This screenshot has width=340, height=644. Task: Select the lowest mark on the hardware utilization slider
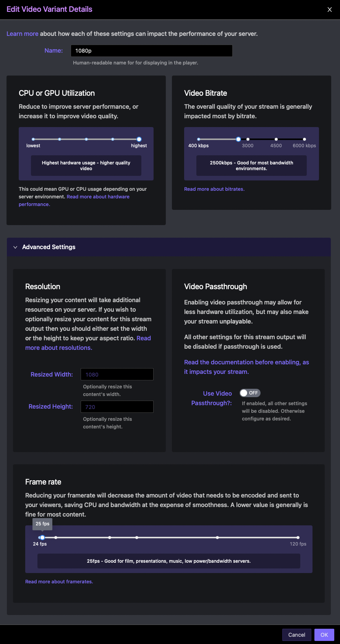33,139
